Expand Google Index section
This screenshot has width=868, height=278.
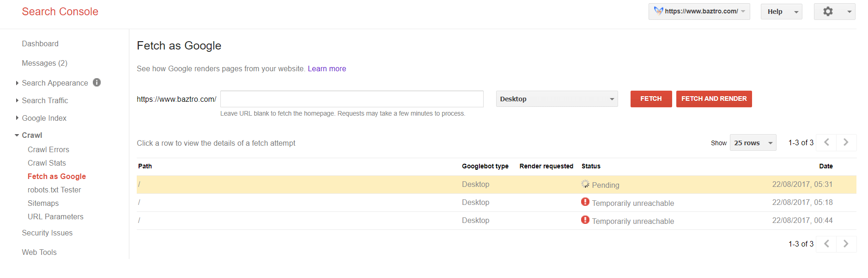17,118
